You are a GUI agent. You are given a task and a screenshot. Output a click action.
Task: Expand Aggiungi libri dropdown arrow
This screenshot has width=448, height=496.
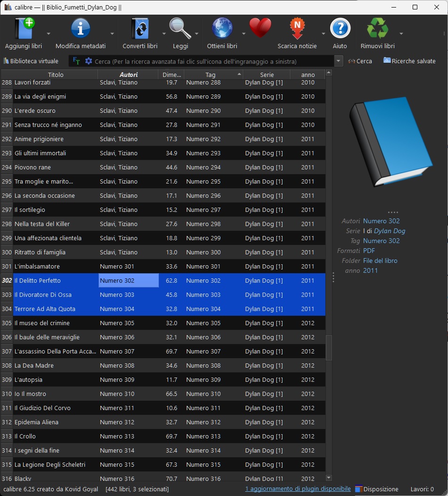tap(49, 34)
